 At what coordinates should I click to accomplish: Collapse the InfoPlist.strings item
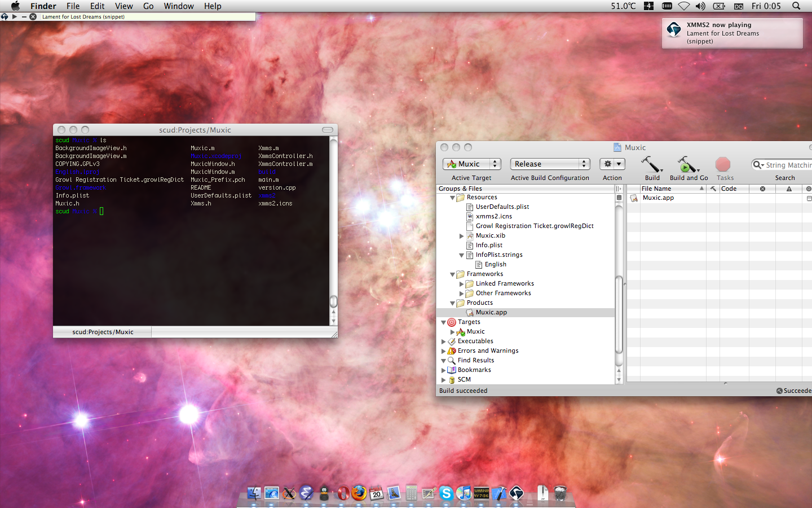[461, 255]
